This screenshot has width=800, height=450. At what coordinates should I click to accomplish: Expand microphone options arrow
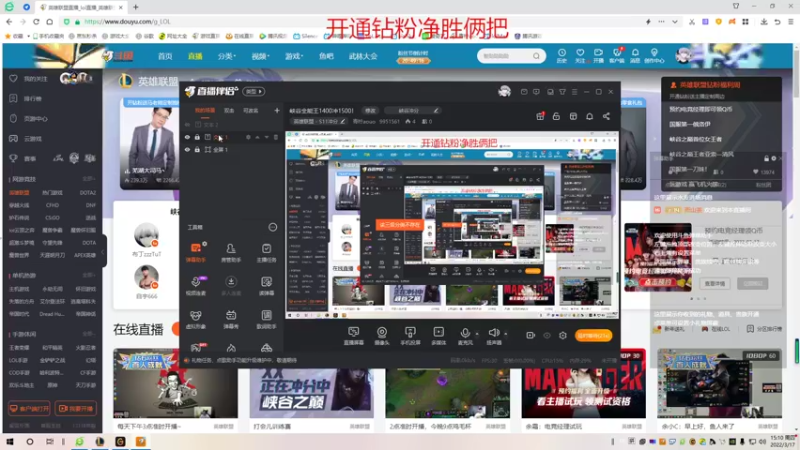[x=477, y=334]
